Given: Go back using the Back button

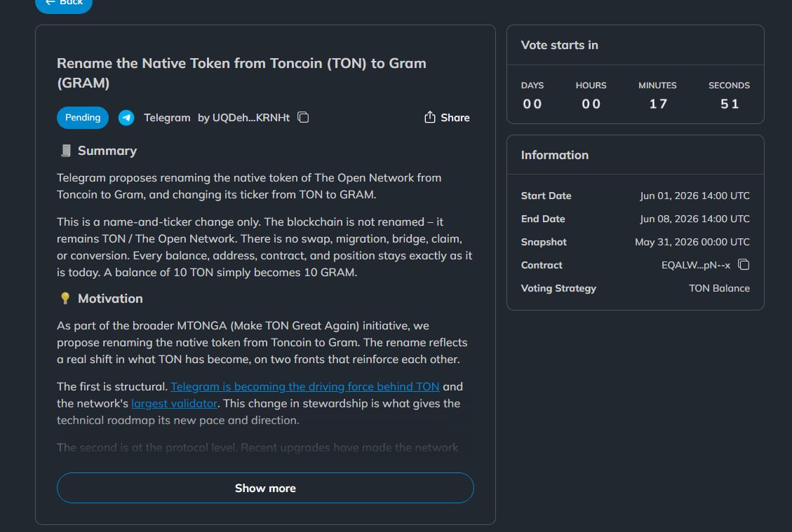Looking at the screenshot, I should click(x=64, y=4).
